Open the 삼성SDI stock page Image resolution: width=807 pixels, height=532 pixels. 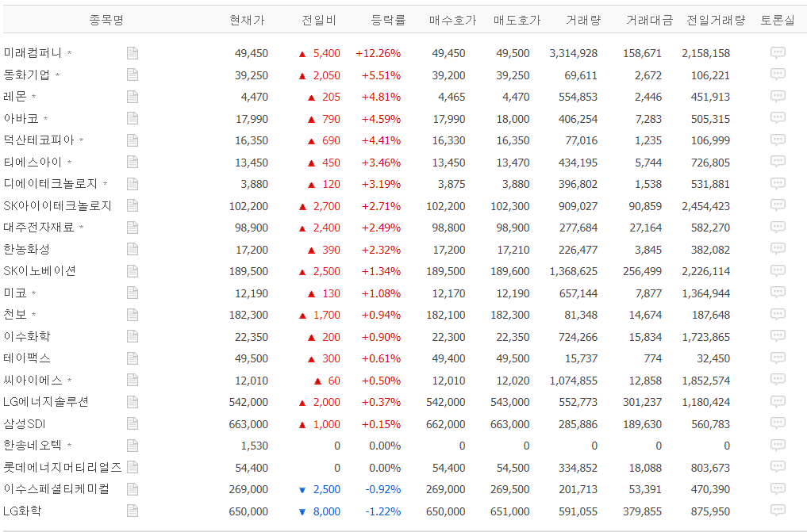point(24,424)
